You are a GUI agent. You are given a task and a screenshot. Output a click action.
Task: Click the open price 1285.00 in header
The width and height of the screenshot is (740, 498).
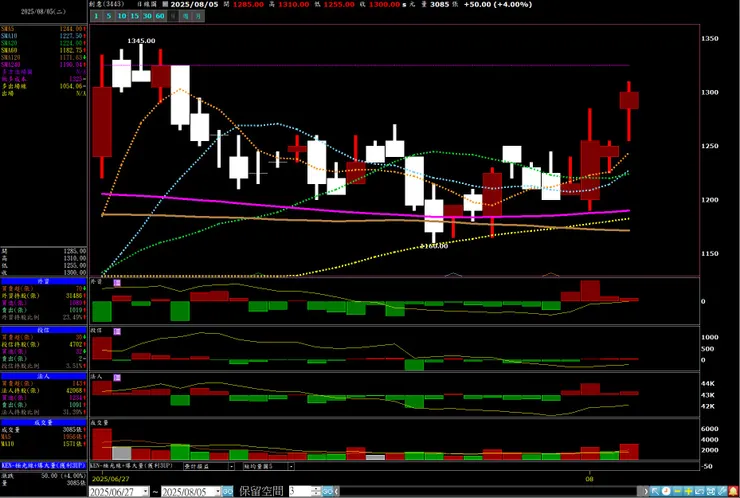coord(248,4)
